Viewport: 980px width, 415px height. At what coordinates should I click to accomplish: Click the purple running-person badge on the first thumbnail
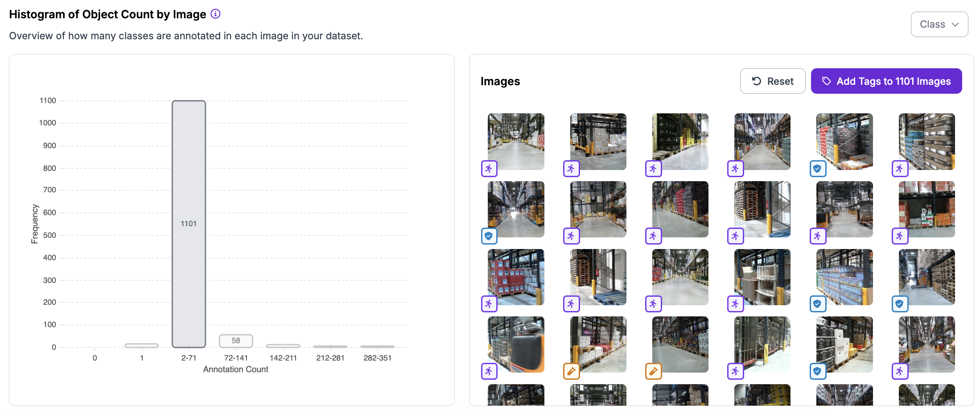tap(489, 169)
